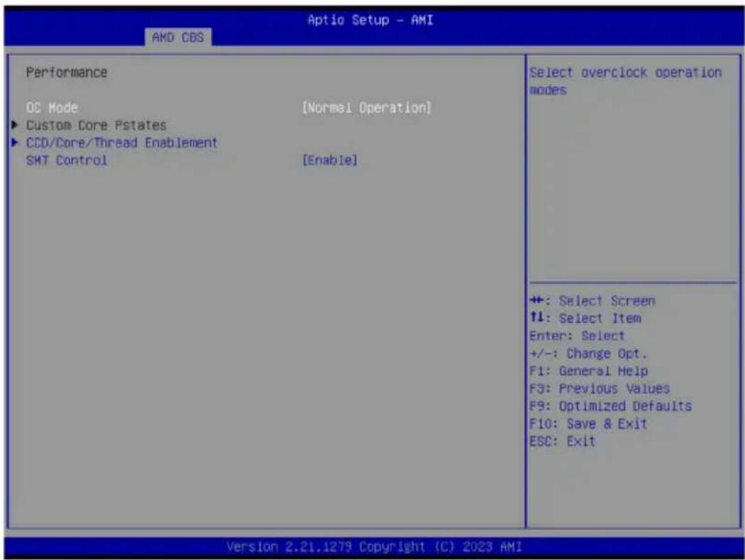Change the SMT Control Enable value
745x560 pixels.
coord(330,160)
